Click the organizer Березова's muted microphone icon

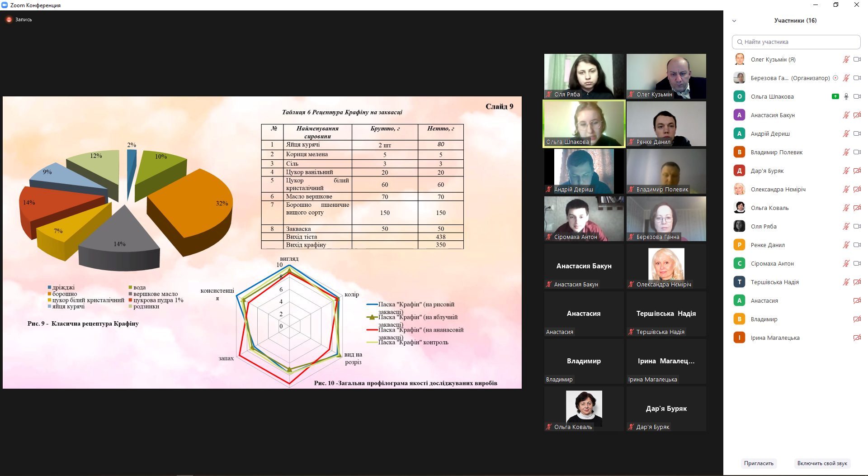pyautogui.click(x=846, y=78)
